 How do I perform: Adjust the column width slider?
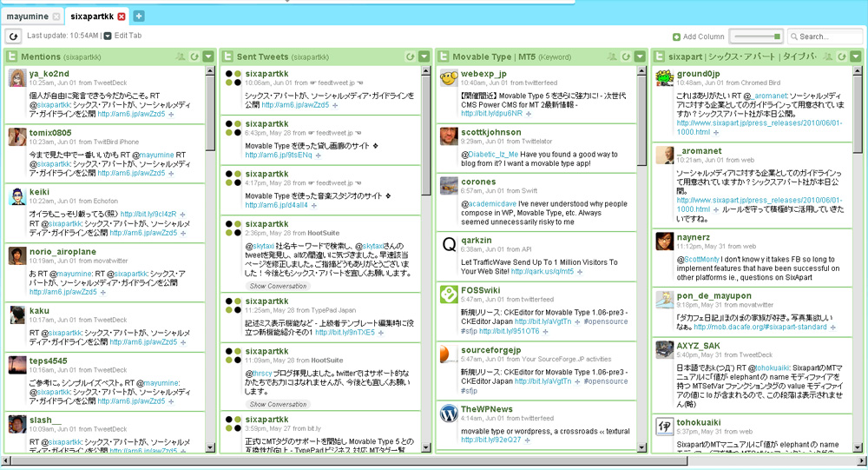(x=757, y=36)
